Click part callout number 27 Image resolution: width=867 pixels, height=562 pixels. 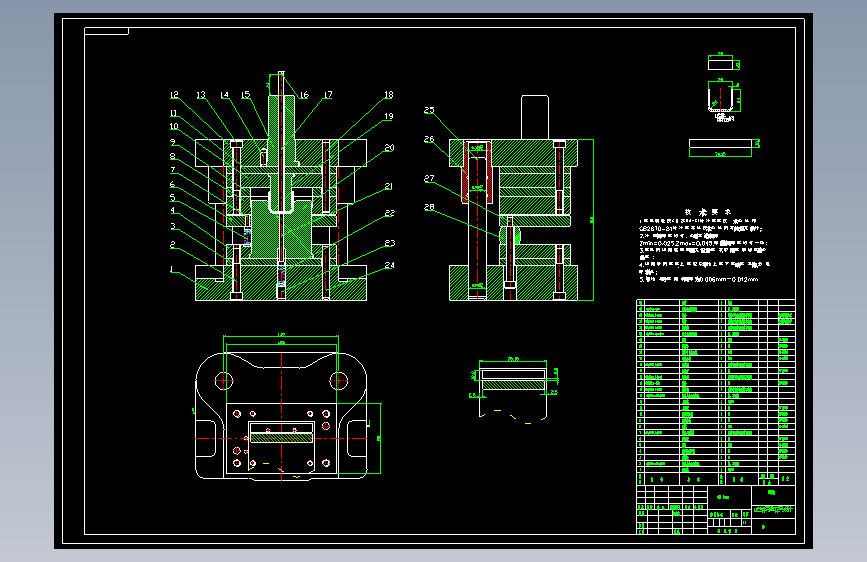(429, 178)
